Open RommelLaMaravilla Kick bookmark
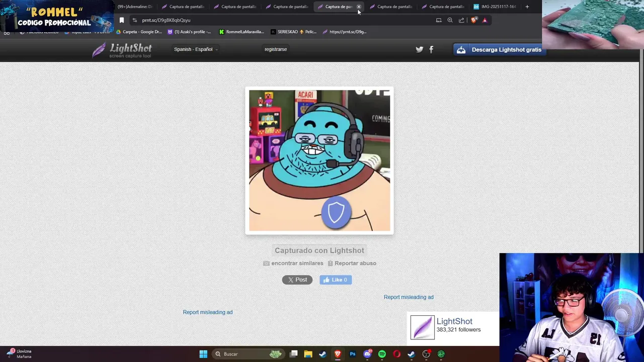Screen dimensions: 644x362 (242, 32)
